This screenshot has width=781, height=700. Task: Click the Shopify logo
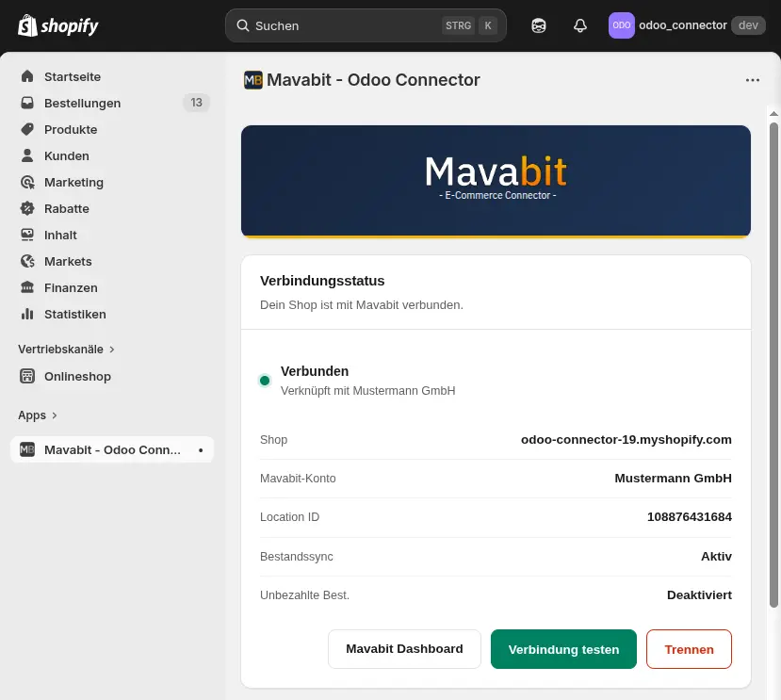click(57, 25)
